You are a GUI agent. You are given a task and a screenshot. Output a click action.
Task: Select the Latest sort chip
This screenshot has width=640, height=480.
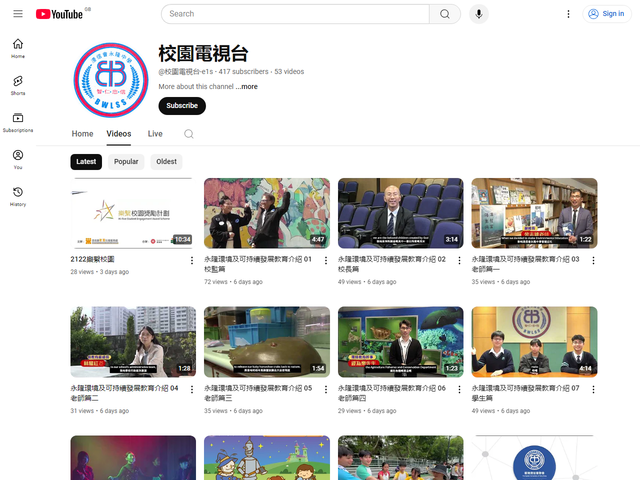click(86, 161)
